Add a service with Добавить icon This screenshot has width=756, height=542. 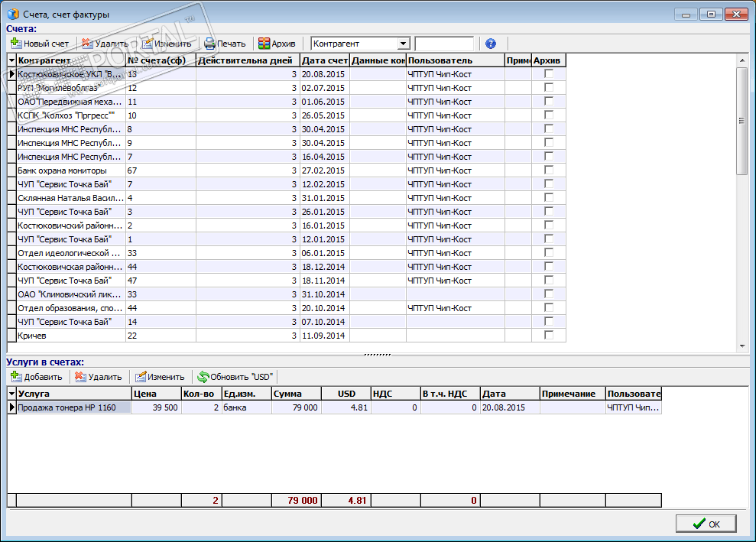16,377
